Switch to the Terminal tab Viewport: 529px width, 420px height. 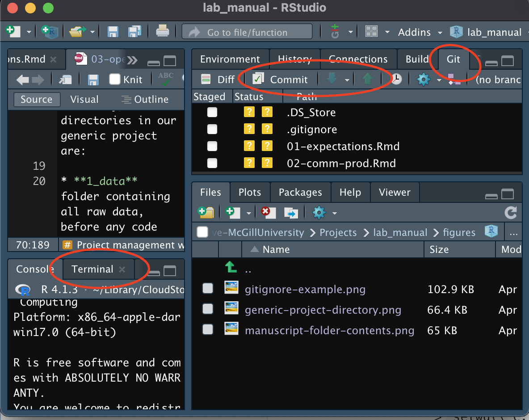(92, 269)
